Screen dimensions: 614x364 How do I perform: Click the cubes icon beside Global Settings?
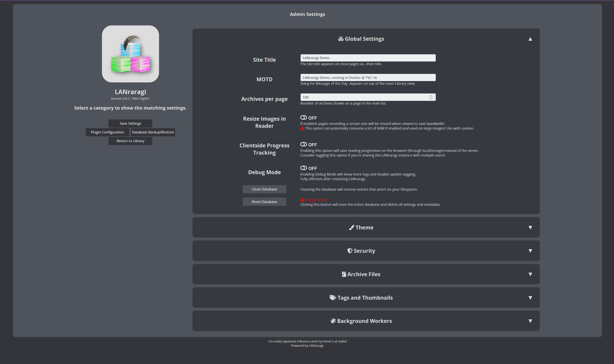click(341, 39)
